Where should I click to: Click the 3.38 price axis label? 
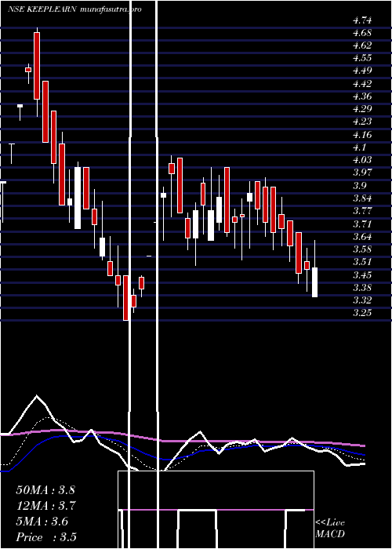point(362,288)
